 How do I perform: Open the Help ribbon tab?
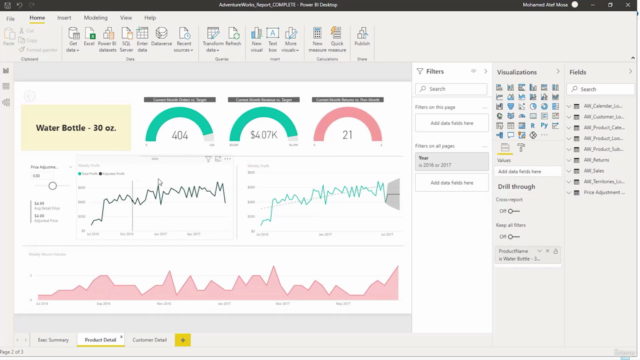[x=150, y=18]
